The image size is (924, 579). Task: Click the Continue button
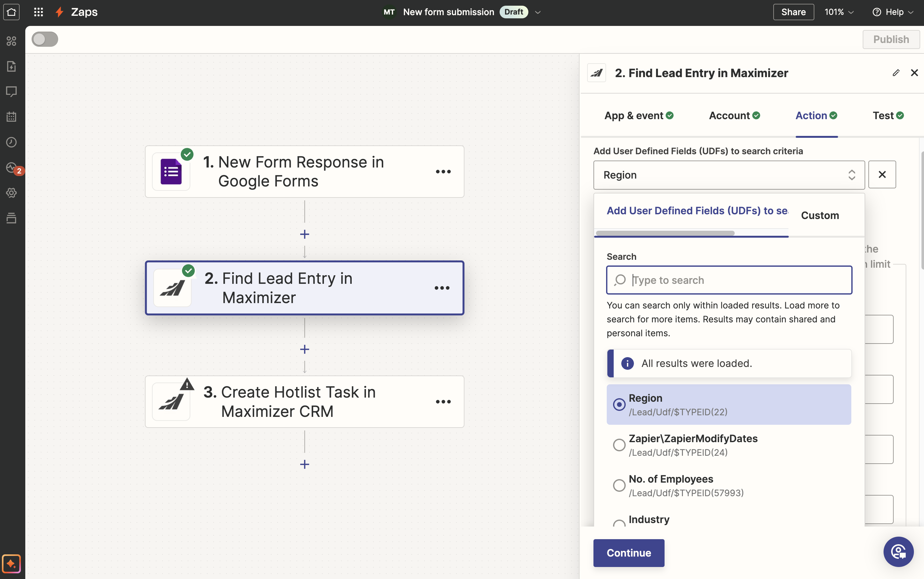(x=629, y=553)
